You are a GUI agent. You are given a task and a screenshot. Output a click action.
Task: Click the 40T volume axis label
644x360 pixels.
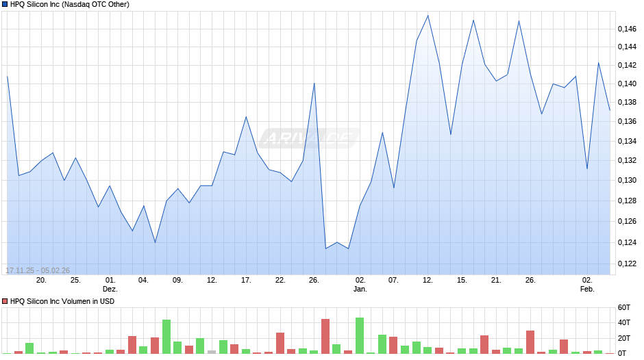(x=624, y=322)
